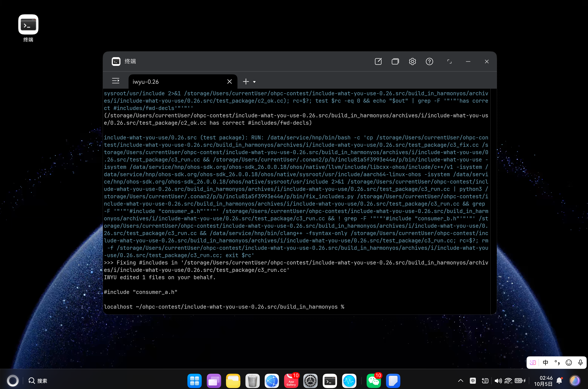The height and width of the screenshot is (389, 588).
Task: Open the battery 100 indicator
Action: click(x=520, y=381)
